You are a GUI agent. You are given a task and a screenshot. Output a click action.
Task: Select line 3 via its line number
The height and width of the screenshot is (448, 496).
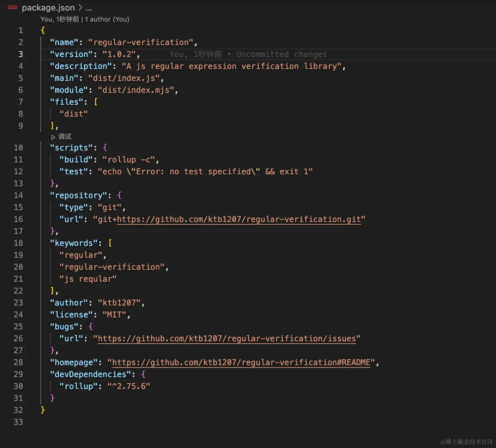pos(21,54)
